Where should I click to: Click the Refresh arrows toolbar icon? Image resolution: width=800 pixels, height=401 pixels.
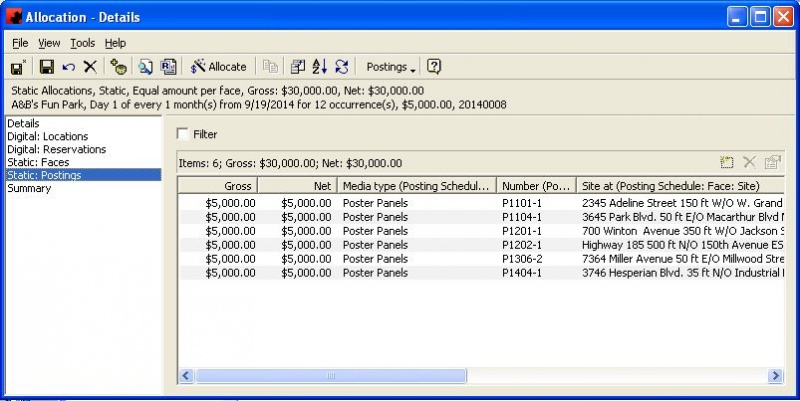pyautogui.click(x=342, y=67)
